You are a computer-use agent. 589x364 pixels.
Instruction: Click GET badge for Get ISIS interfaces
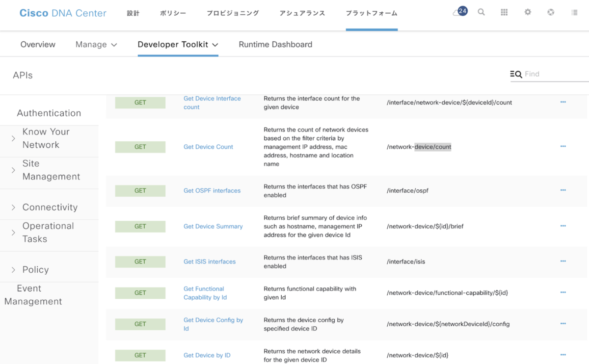tap(140, 261)
